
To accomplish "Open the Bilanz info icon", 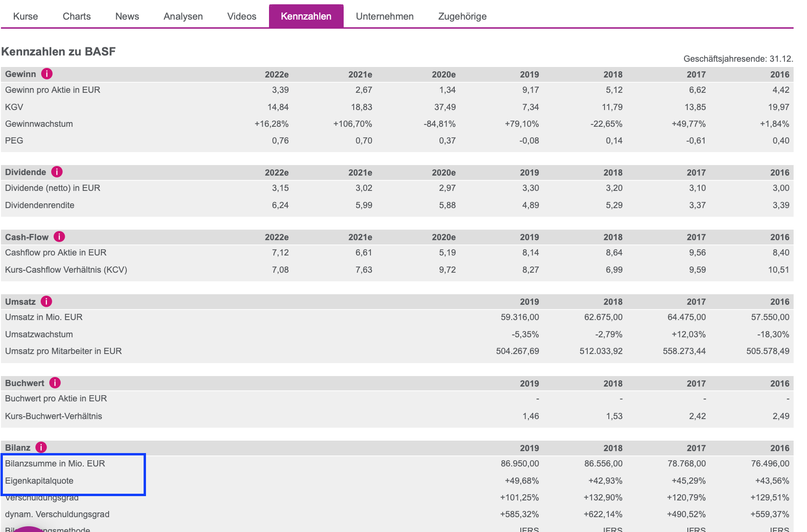I will coord(41,447).
